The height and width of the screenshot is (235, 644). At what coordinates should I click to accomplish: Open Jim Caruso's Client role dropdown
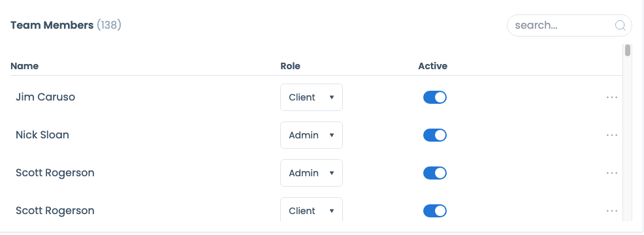click(312, 97)
